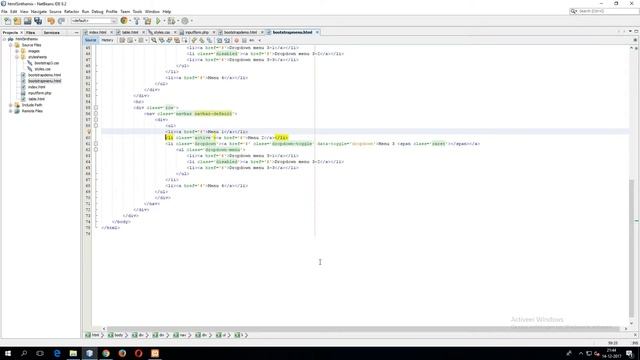
Task: Click the green Run Project icon
Action: pyautogui.click(x=158, y=21)
